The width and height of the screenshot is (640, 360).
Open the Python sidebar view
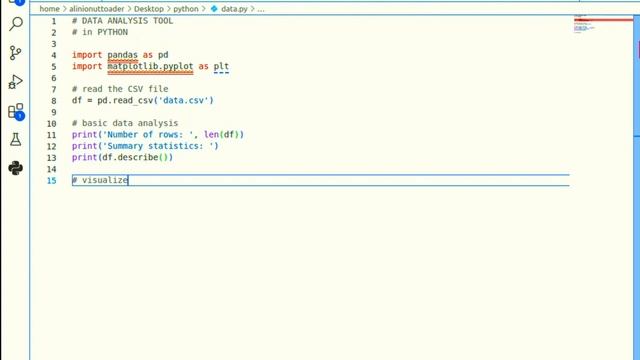point(16,168)
